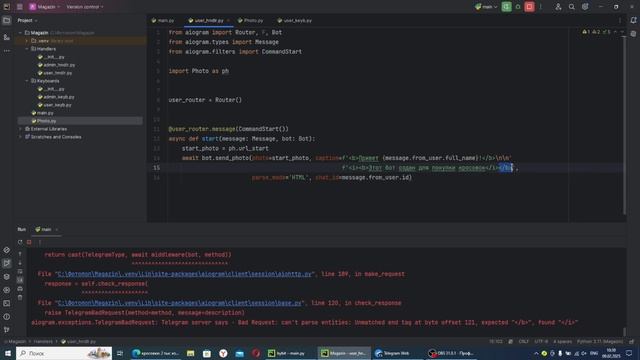Open the Database tool window icon
The image size is (640, 360).
tap(633, 34)
